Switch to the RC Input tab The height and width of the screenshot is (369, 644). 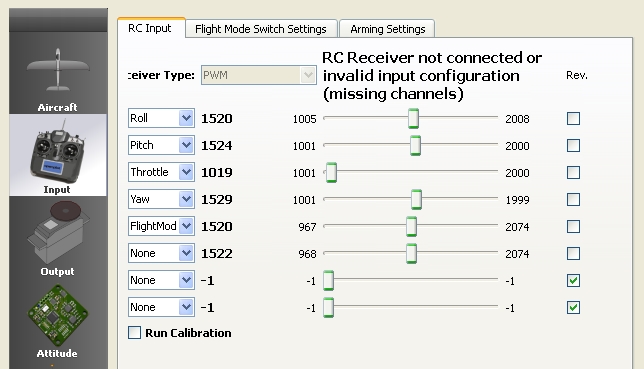[151, 28]
